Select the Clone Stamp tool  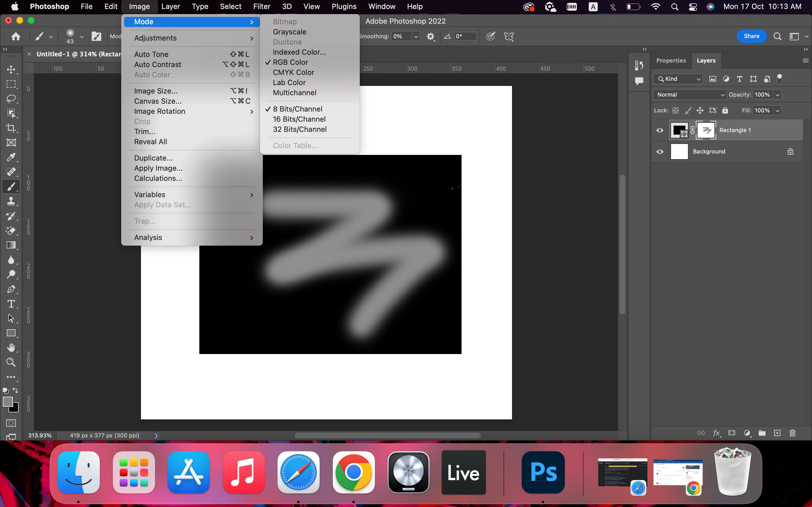[11, 201]
